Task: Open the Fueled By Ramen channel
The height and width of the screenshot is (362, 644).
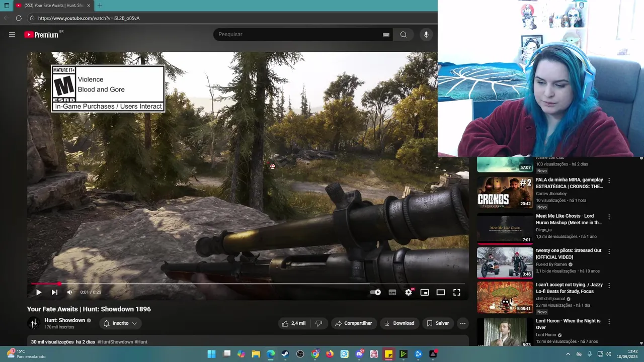Action: [x=551, y=264]
